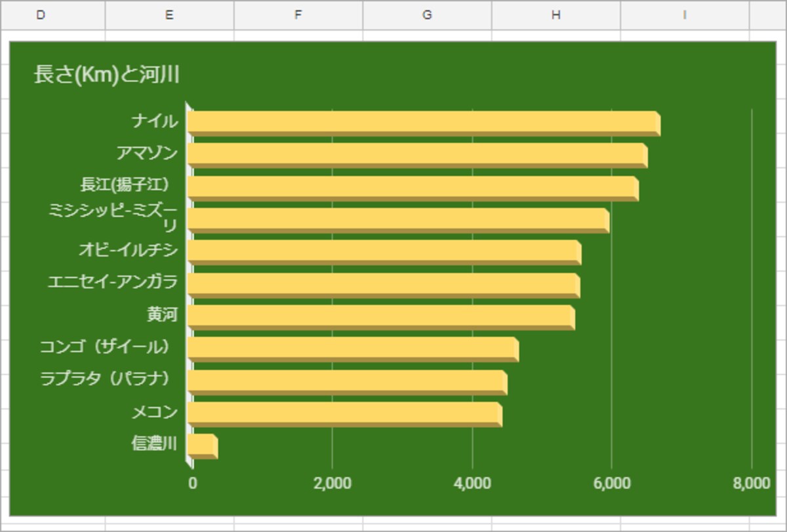787x532 pixels.
Task: Click axis label ナイル
Action: click(154, 121)
